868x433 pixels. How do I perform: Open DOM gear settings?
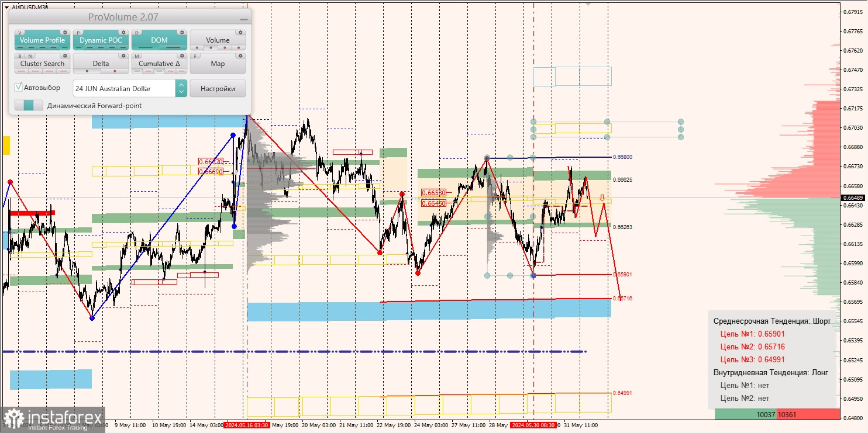click(x=182, y=32)
